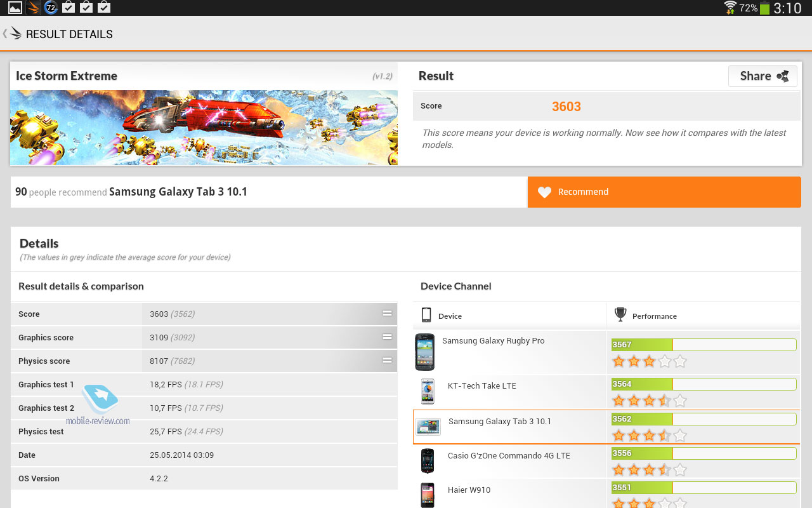Image resolution: width=812 pixels, height=508 pixels.
Task: Tap the Haier W910 phone icon
Action: pos(428,495)
